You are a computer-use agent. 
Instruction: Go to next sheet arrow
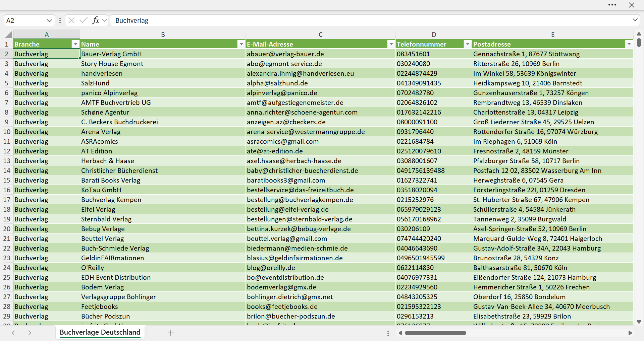pos(30,333)
